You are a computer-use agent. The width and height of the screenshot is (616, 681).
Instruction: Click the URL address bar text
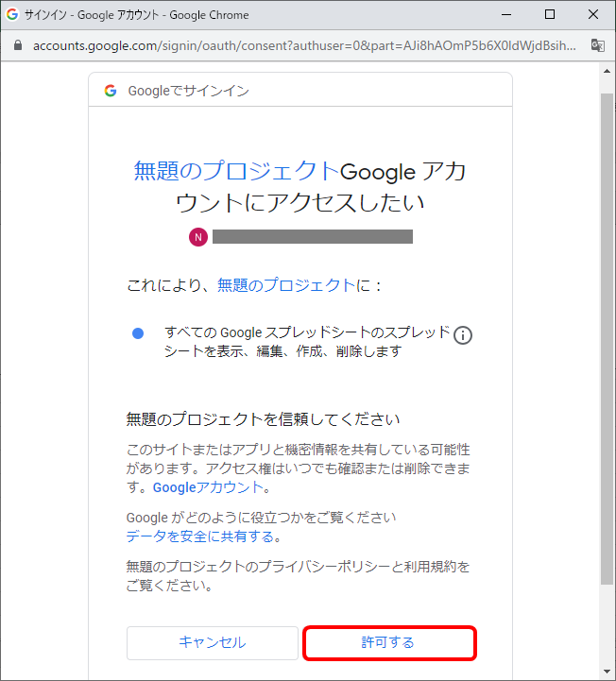click(x=304, y=45)
